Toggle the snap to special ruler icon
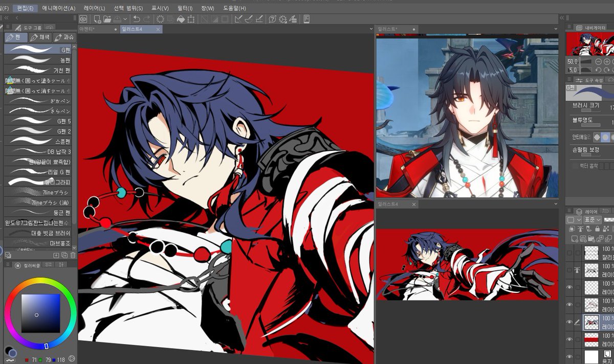 [248, 19]
